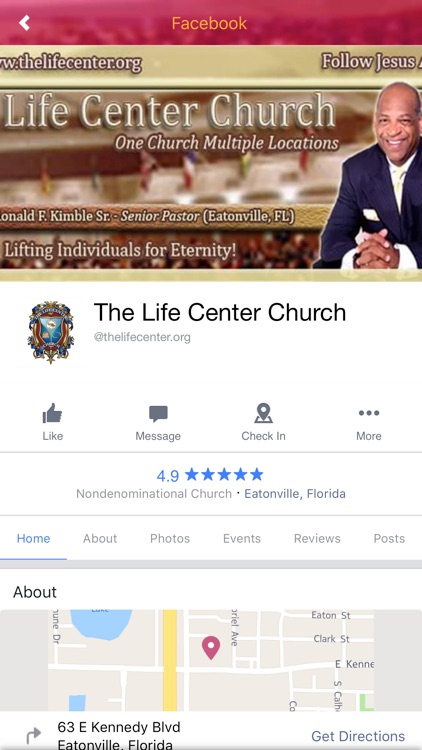This screenshot has width=422, height=750.
Task: Switch to the Photos tab
Action: (170, 538)
